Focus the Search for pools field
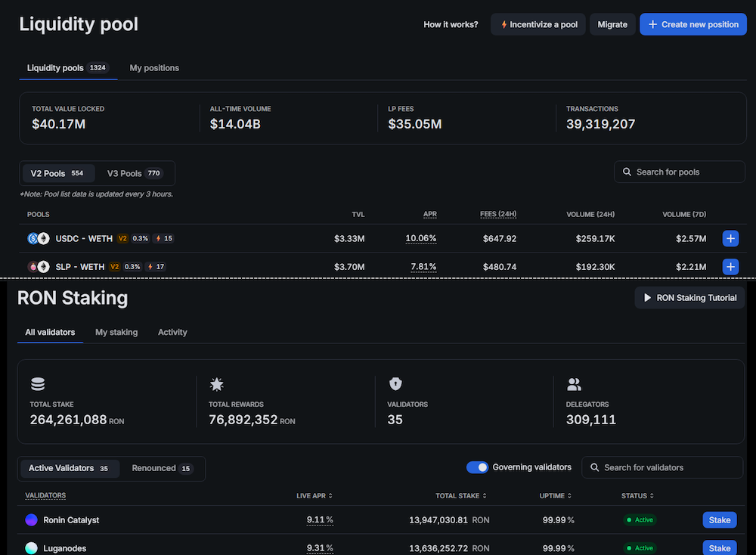This screenshot has height=555, width=756. [680, 172]
